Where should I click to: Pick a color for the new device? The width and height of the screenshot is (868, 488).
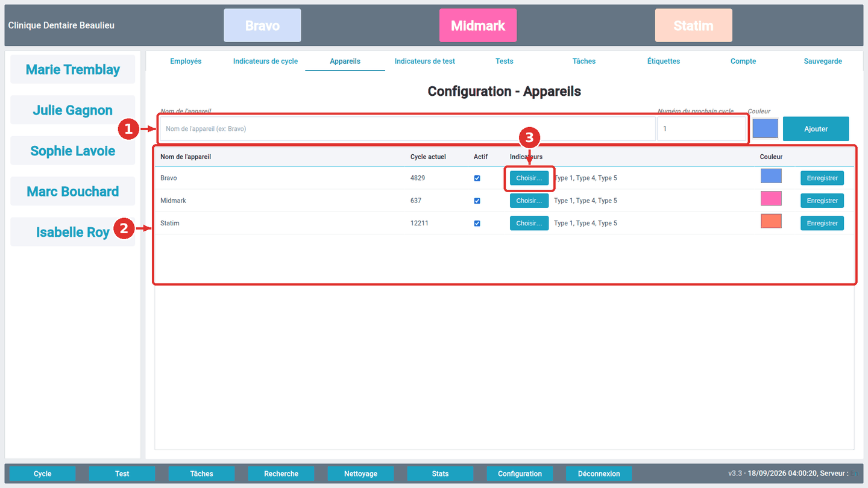pyautogui.click(x=766, y=128)
